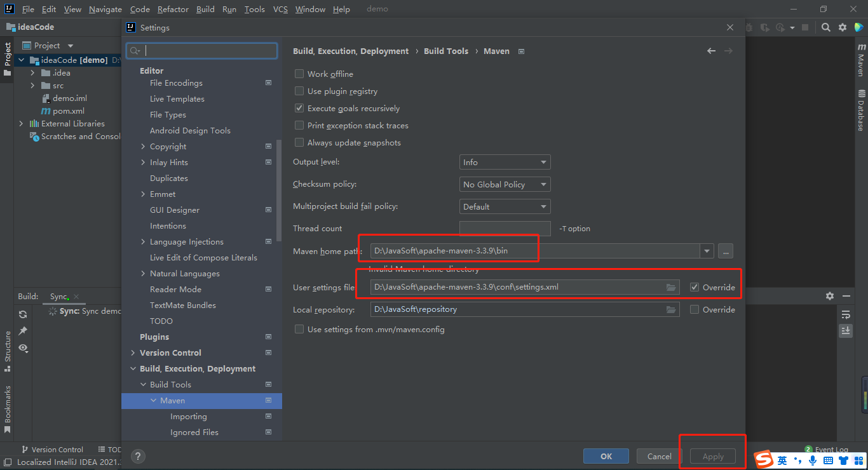This screenshot has height=470, width=868.
Task: Open the Version Control bottom tab
Action: click(51, 449)
